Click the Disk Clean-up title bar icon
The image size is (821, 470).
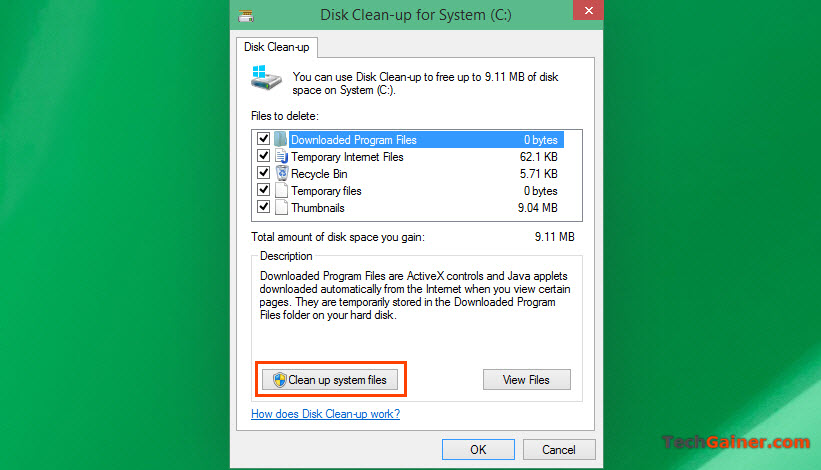[x=246, y=15]
